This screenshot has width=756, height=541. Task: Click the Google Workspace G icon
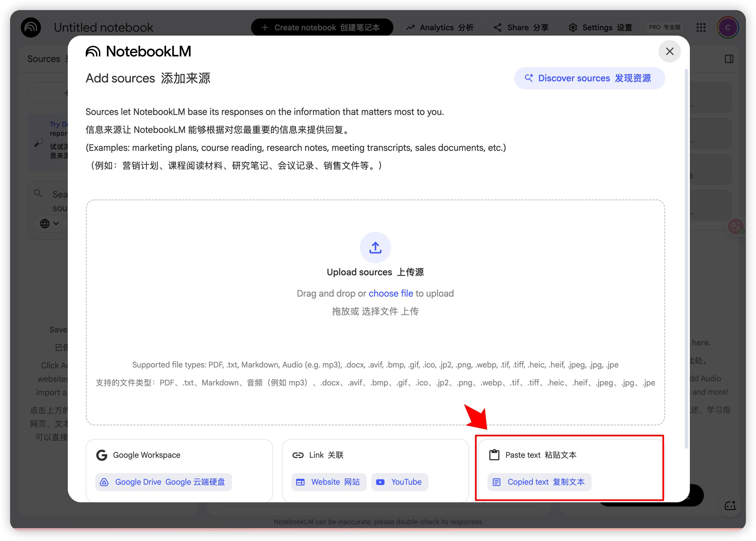(102, 455)
